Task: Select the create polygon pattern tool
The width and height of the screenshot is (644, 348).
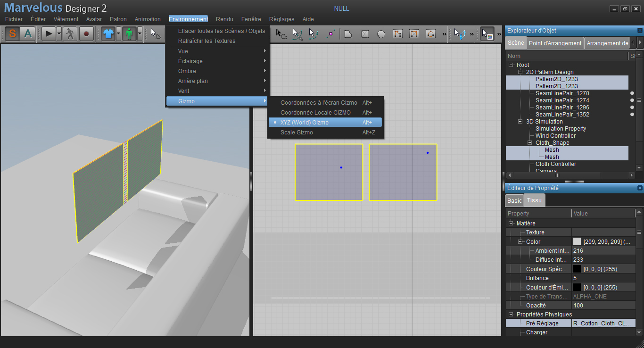Action: tap(348, 33)
